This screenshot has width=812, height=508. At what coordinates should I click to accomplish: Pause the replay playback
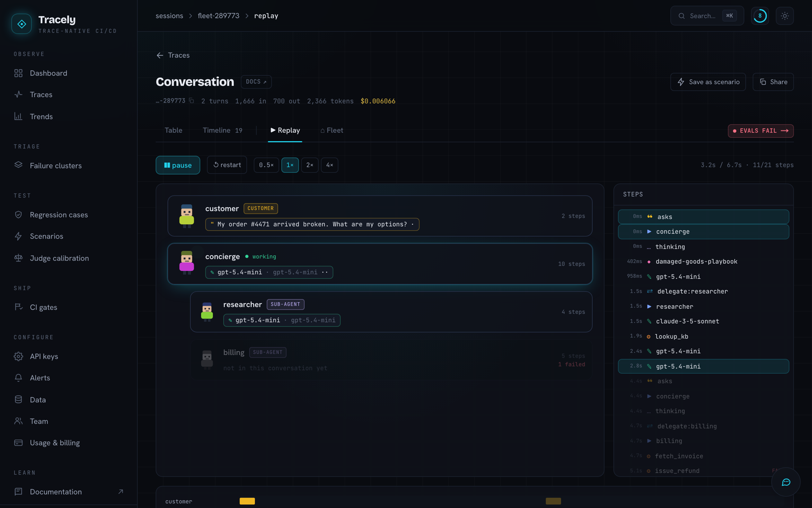point(178,165)
